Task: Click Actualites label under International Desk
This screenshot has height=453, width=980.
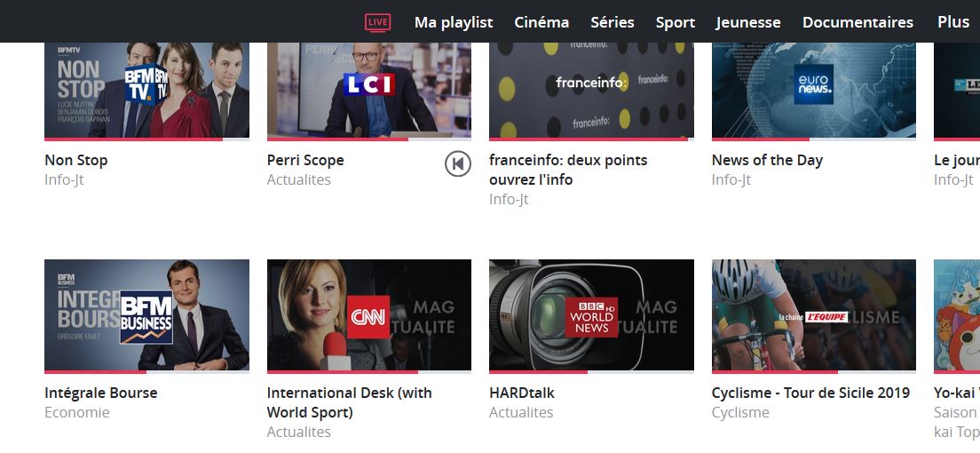Action: click(x=299, y=433)
